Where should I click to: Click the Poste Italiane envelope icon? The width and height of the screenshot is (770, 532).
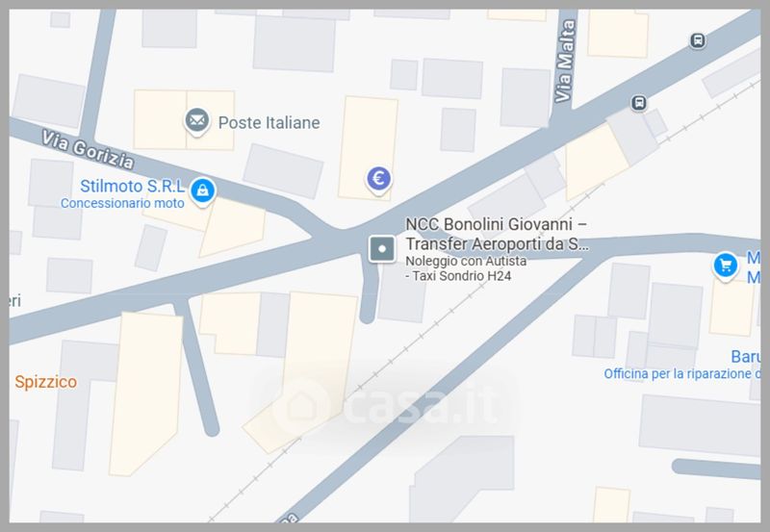coord(197,120)
